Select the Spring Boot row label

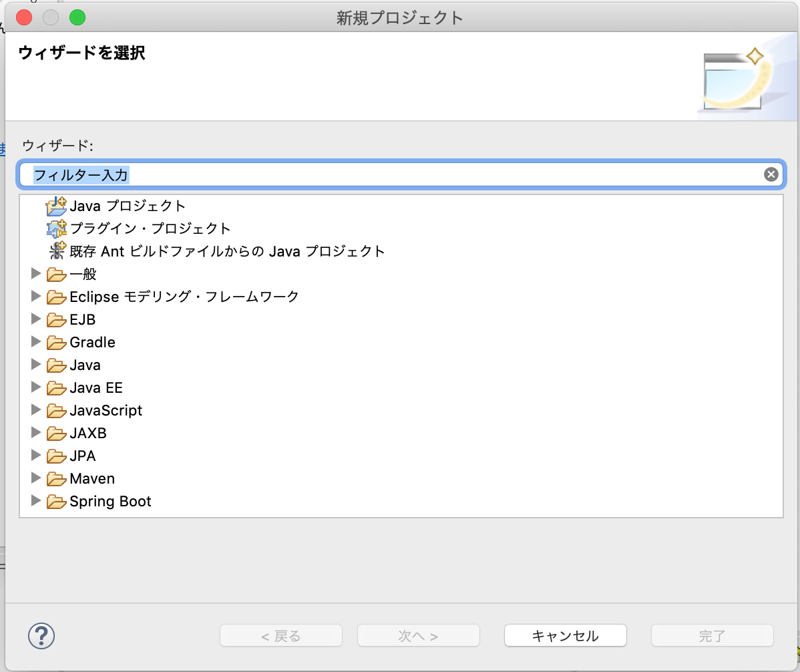point(111,501)
